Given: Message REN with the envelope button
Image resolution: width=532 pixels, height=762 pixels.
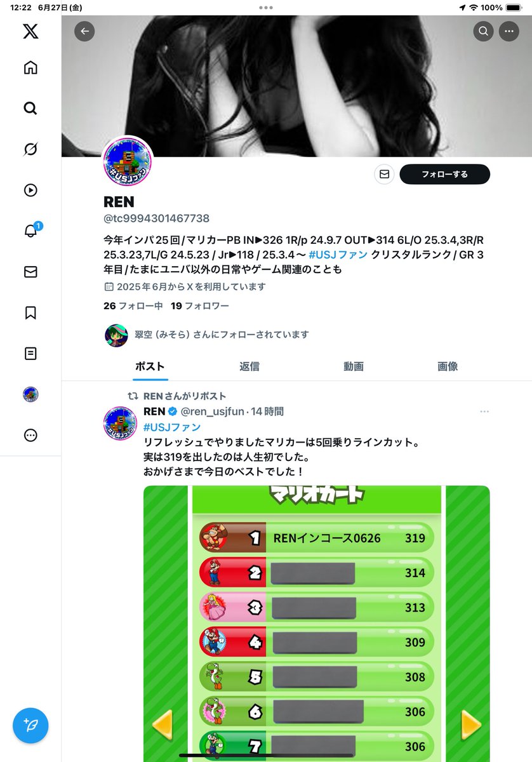Looking at the screenshot, I should click(x=384, y=174).
